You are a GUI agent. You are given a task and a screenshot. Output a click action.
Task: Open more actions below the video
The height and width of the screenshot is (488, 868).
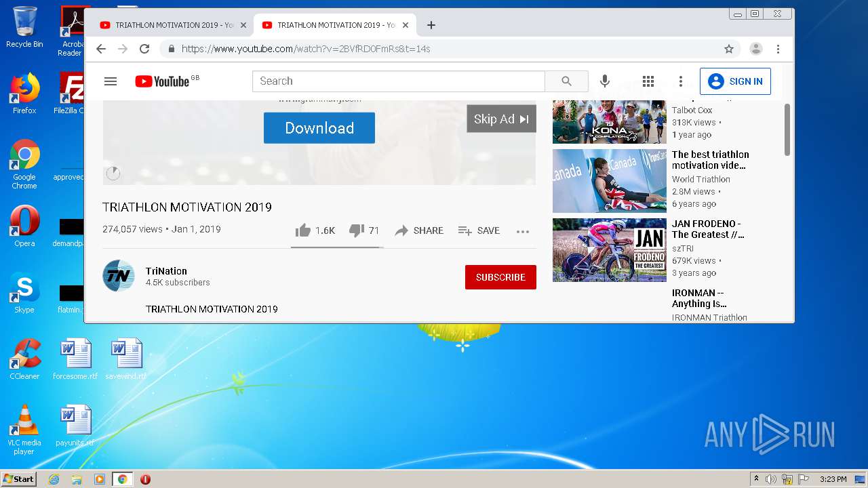[522, 231]
